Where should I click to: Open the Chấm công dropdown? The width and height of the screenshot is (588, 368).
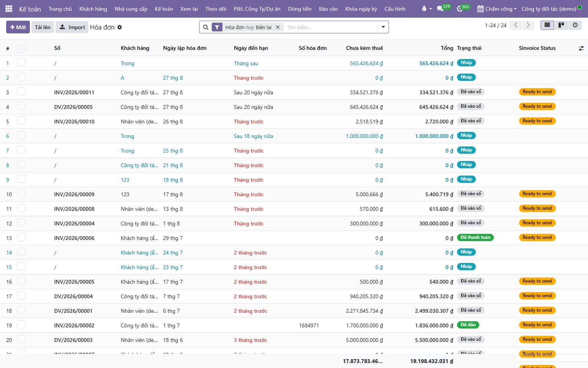[497, 9]
